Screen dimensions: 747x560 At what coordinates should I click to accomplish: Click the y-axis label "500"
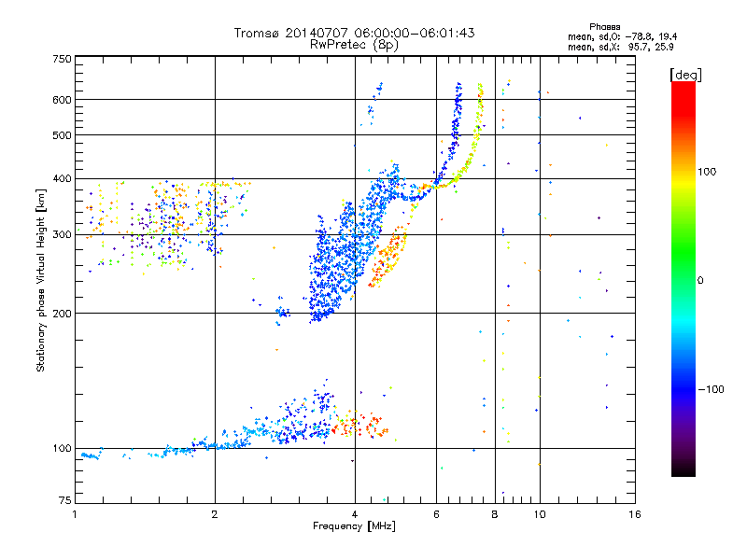(x=62, y=135)
